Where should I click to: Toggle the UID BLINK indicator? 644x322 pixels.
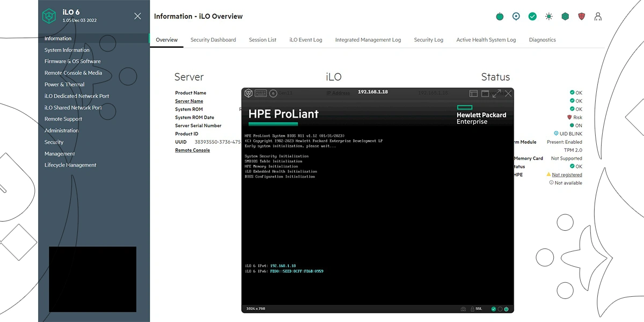click(557, 134)
